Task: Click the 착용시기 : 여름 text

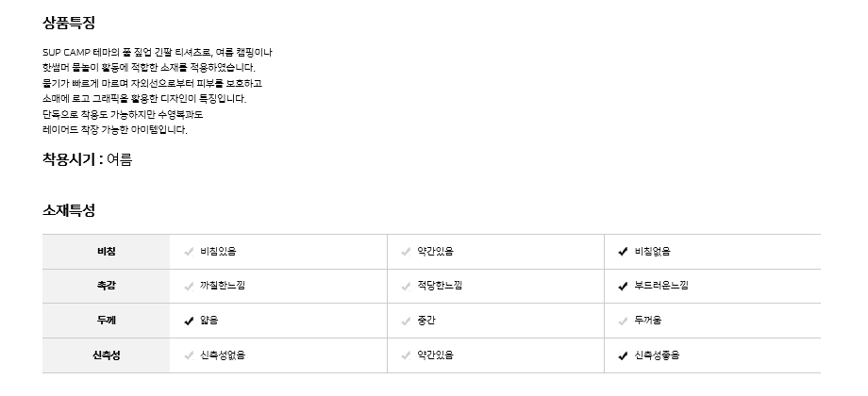Action: [x=87, y=159]
